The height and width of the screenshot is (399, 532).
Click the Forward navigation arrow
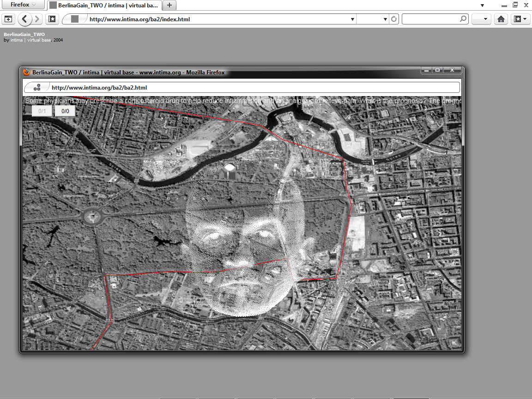(37, 19)
